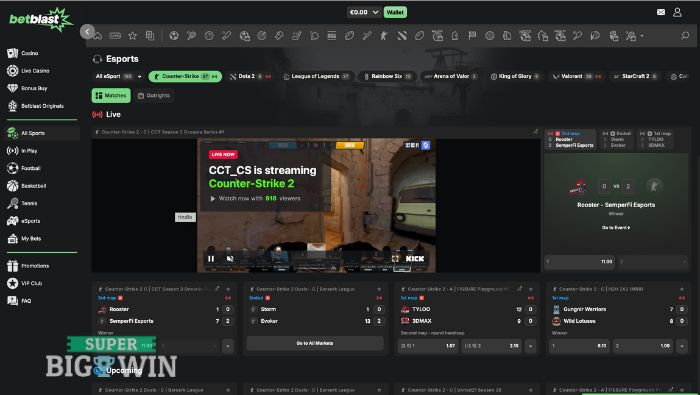Select the Rainbow Six filter chip
The width and height of the screenshot is (700, 395).
click(388, 76)
